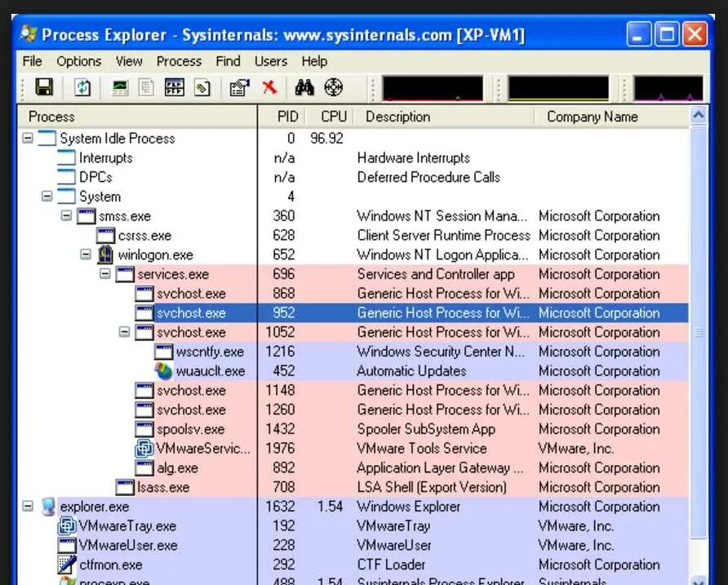Collapse svchost.exe PID 1052 branch
The image size is (728, 585).
pos(124,332)
